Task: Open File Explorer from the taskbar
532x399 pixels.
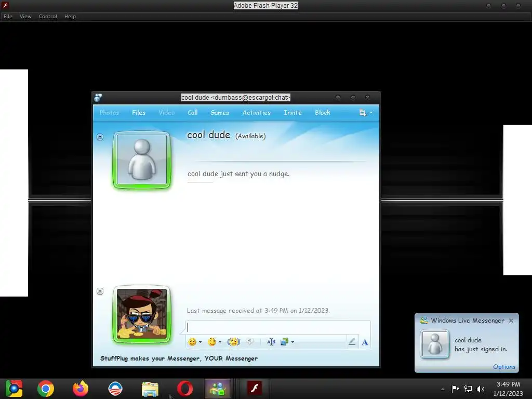Action: coord(150,389)
